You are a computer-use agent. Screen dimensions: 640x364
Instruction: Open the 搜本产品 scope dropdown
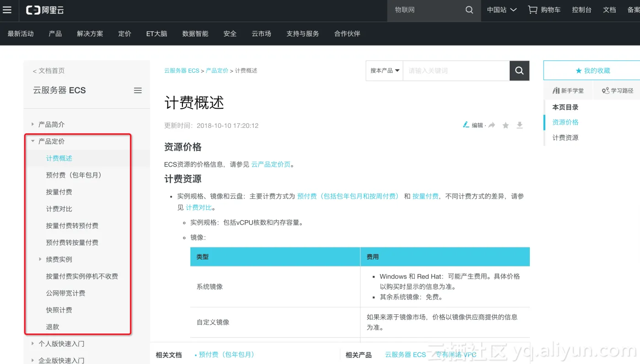click(385, 71)
